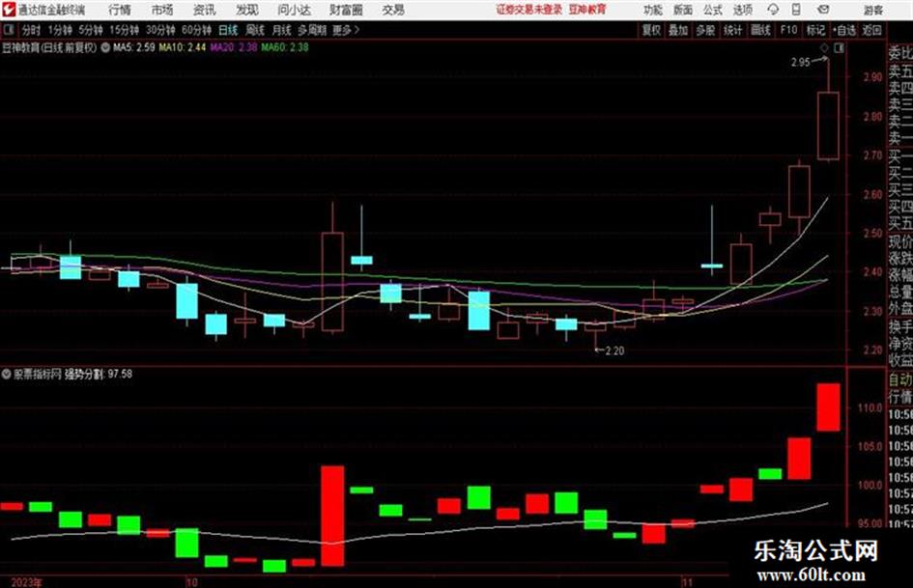This screenshot has width=913, height=588.
Task: Expand the 更多 periods dropdown
Action: point(347,30)
